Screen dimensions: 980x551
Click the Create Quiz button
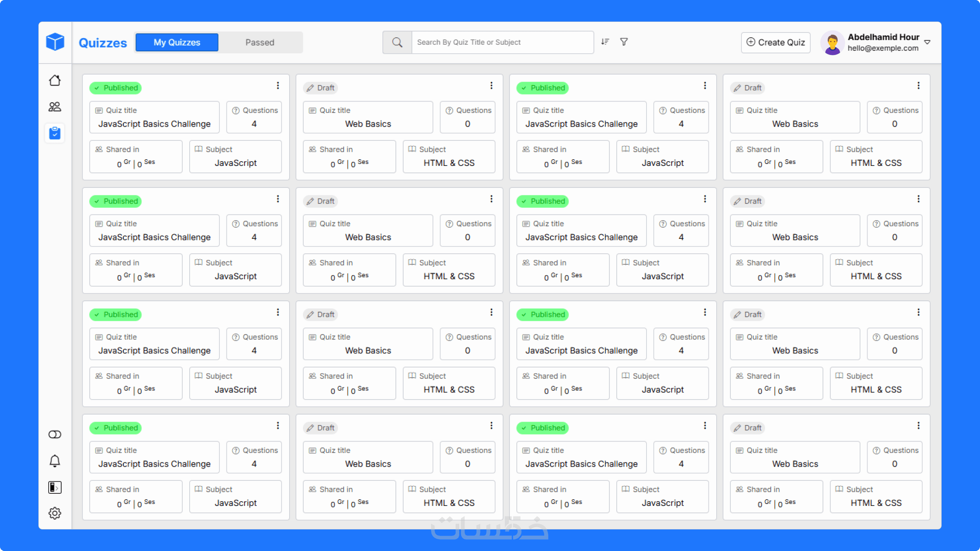click(x=775, y=42)
